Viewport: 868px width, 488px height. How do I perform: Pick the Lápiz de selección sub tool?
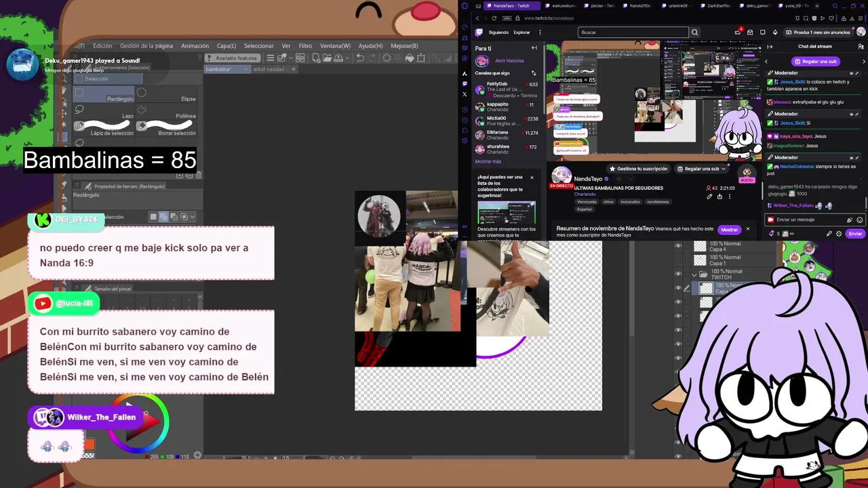pos(104,129)
